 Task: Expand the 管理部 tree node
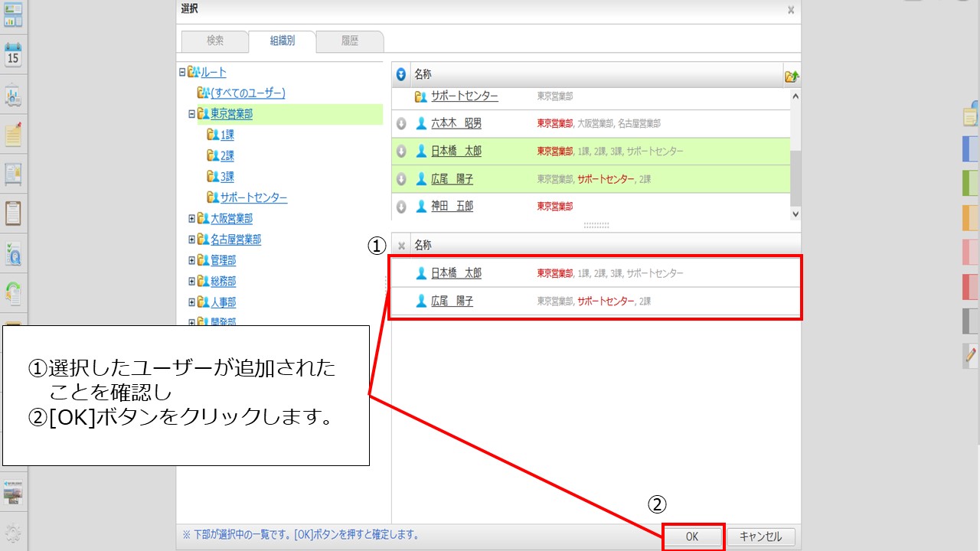191,261
